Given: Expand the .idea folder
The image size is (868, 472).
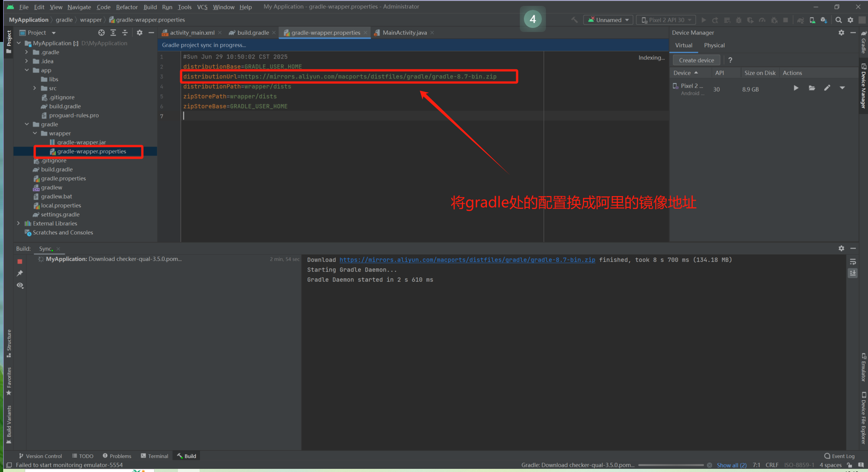Looking at the screenshot, I should click(27, 61).
